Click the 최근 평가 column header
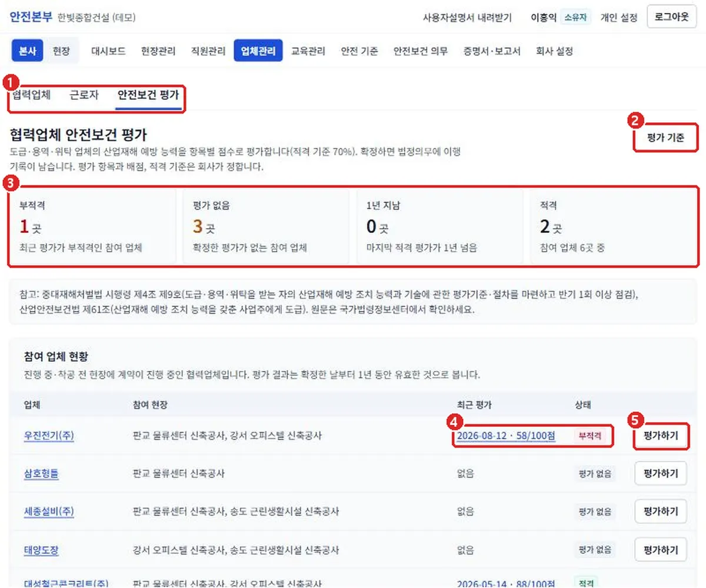Viewport: 706px width, 588px height. (474, 405)
